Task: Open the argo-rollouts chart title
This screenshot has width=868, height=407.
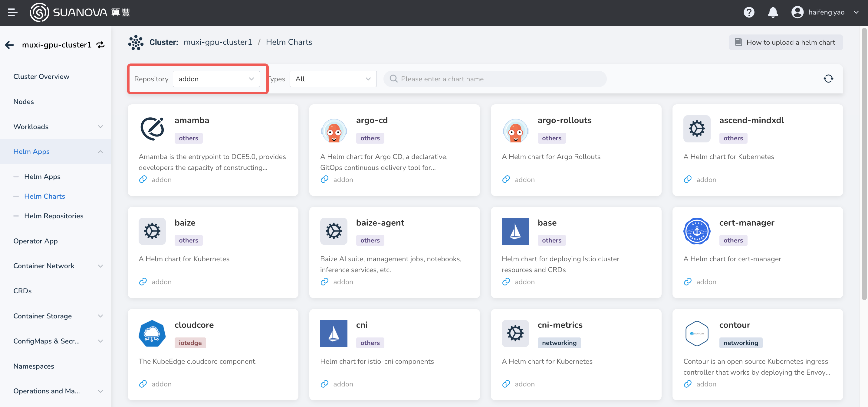Action: point(564,120)
